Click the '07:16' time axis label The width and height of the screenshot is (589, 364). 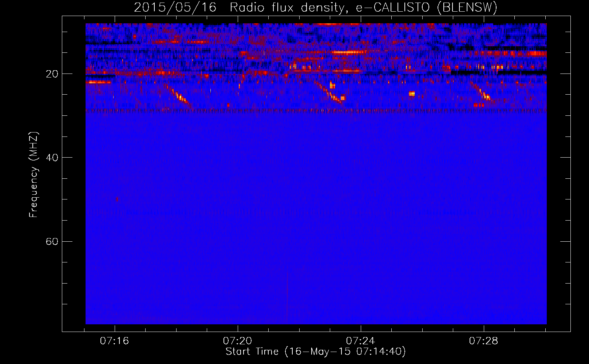point(115,341)
